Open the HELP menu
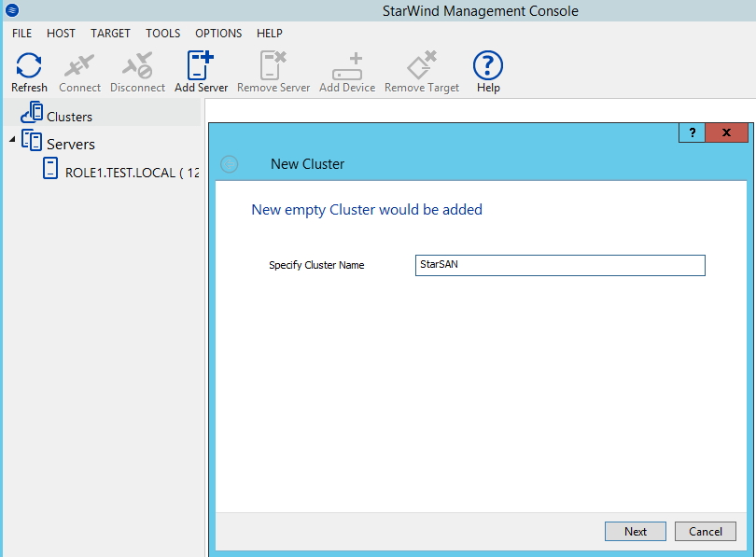Image resolution: width=756 pixels, height=557 pixels. (x=270, y=34)
